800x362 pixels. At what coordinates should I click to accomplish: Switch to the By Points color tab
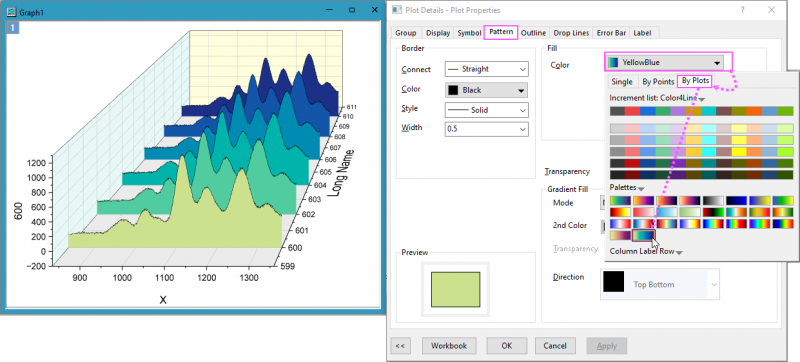pyautogui.click(x=657, y=82)
